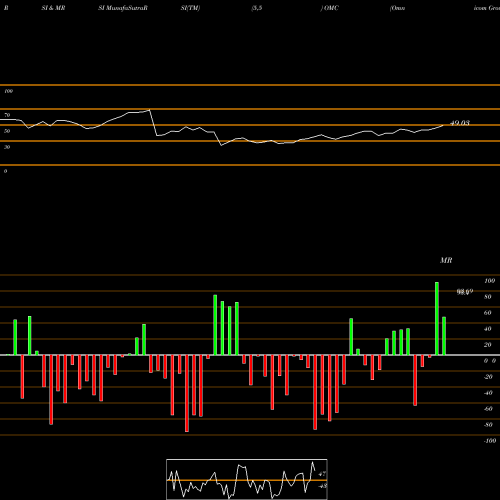Click the 'MR' panel title
Viewport: 500px width, 500px height.
[446, 260]
